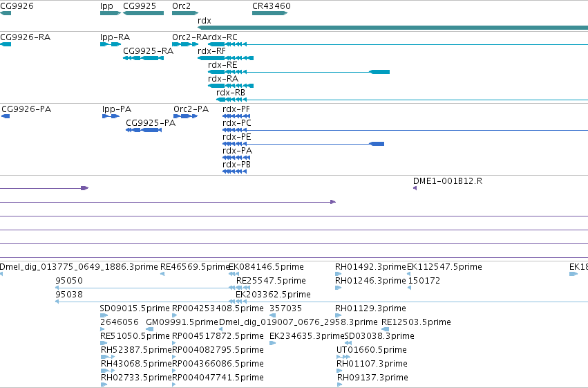
Task: Select the RE12503.5prime EST label
Action: click(x=416, y=322)
